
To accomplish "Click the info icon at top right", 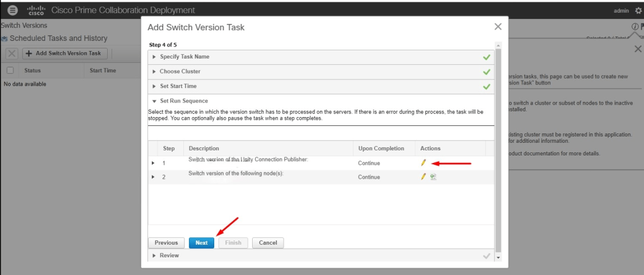I will pyautogui.click(x=635, y=26).
